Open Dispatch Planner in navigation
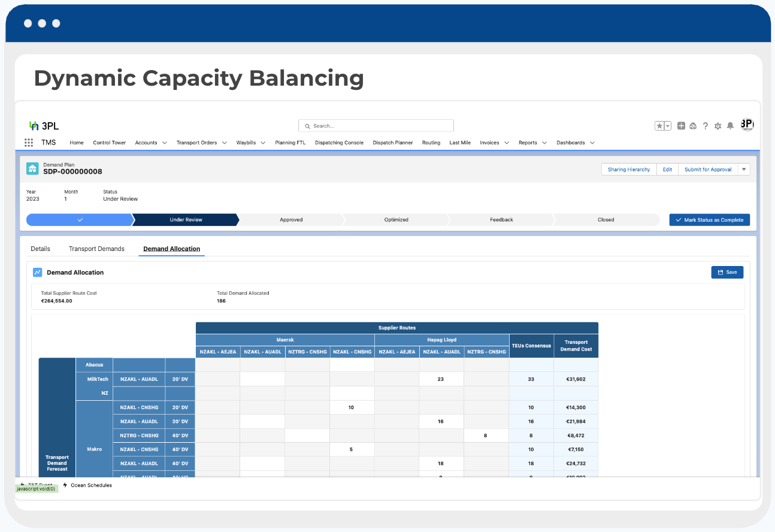This screenshot has height=532, width=775. pos(393,143)
